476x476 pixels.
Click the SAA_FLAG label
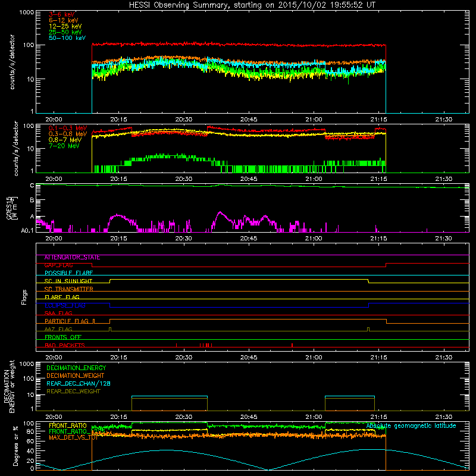pos(58,313)
